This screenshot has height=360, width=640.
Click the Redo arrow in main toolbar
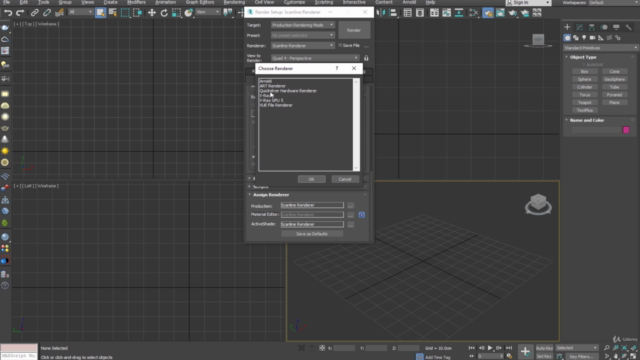(x=20, y=13)
